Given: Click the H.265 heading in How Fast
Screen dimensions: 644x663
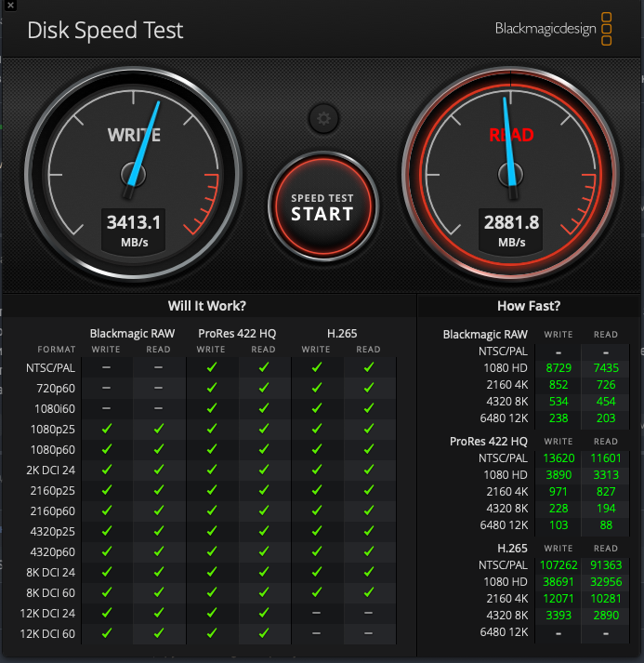Looking at the screenshot, I should (512, 549).
